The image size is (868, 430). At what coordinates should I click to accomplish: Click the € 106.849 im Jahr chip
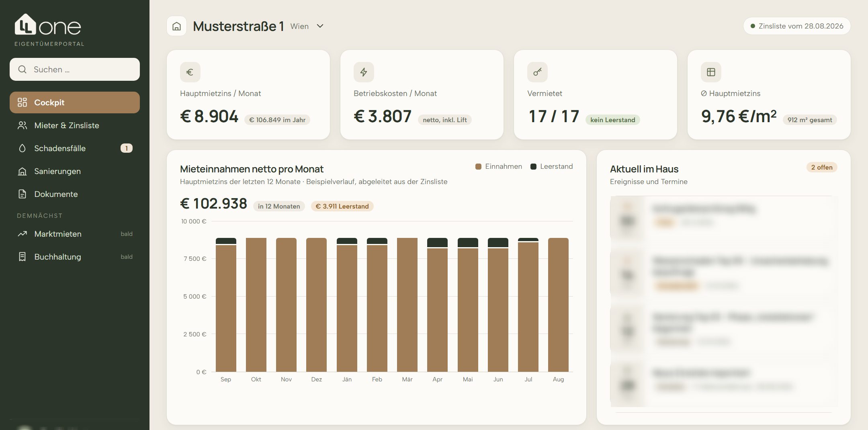pos(277,120)
